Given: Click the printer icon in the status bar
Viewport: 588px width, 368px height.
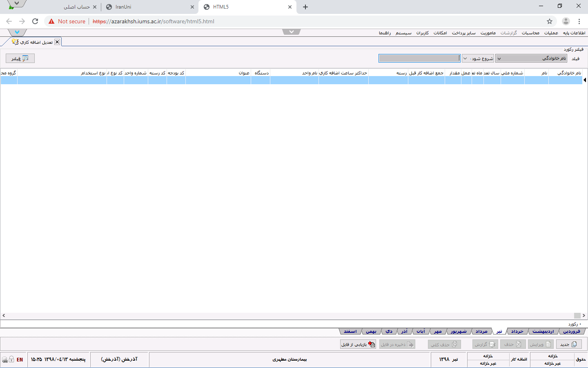Looking at the screenshot, I should [4, 360].
